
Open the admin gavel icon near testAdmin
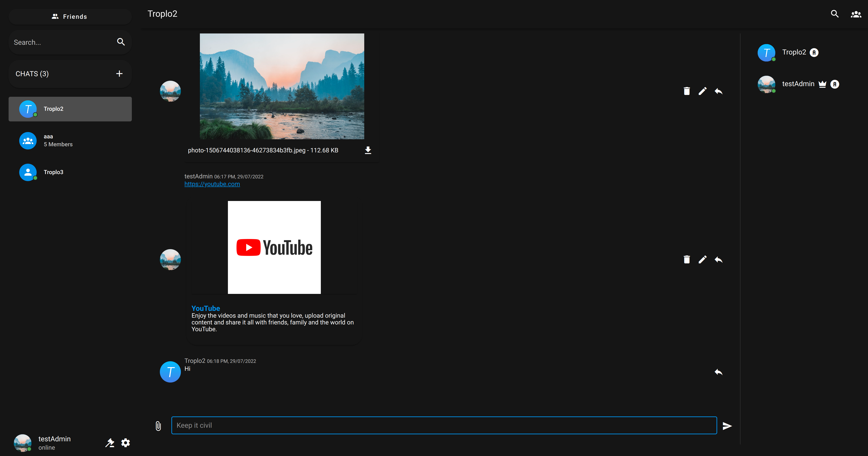pyautogui.click(x=110, y=443)
